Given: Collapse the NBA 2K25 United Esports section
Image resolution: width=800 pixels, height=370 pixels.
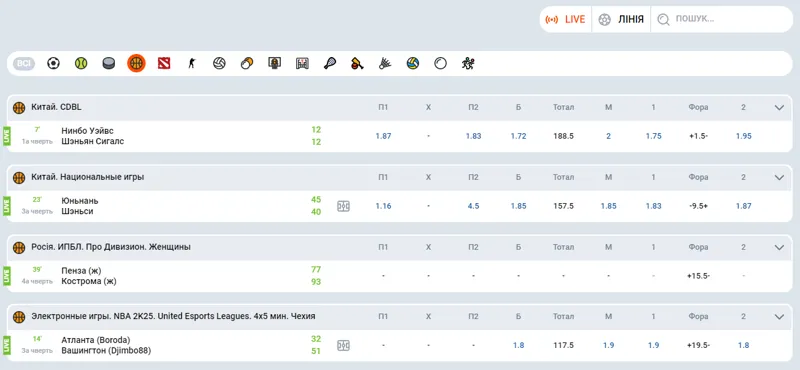Looking at the screenshot, I should click(779, 317).
